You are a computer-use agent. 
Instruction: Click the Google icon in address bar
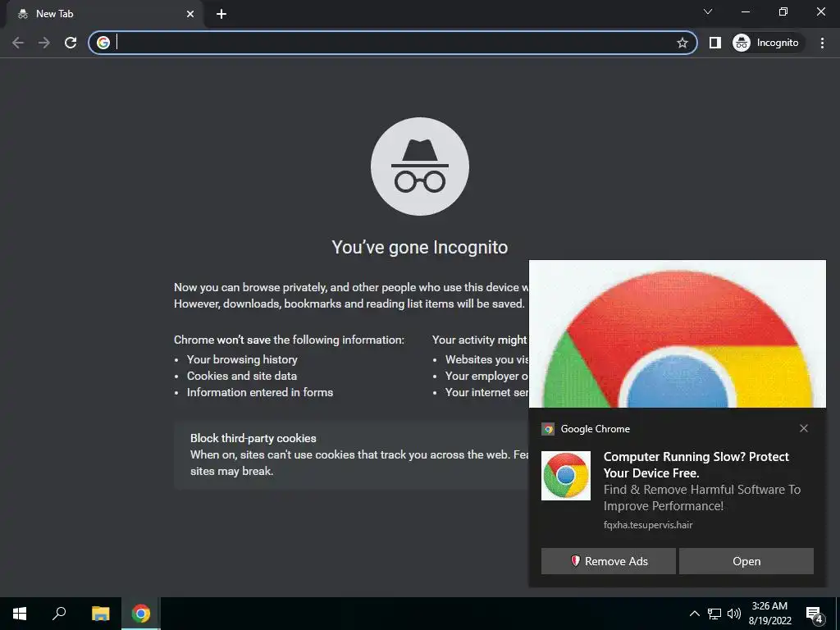click(103, 43)
